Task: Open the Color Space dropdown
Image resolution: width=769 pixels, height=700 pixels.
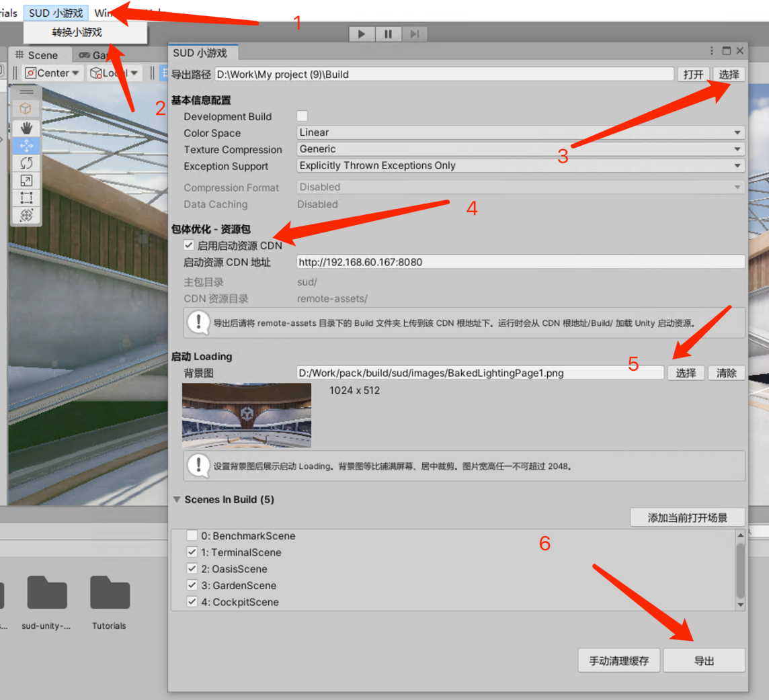Action: point(521,132)
